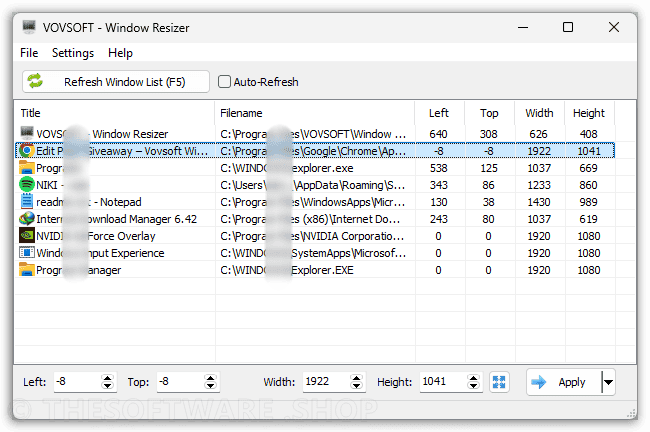This screenshot has height=432, width=650.
Task: Open the Settings menu
Action: [x=73, y=53]
